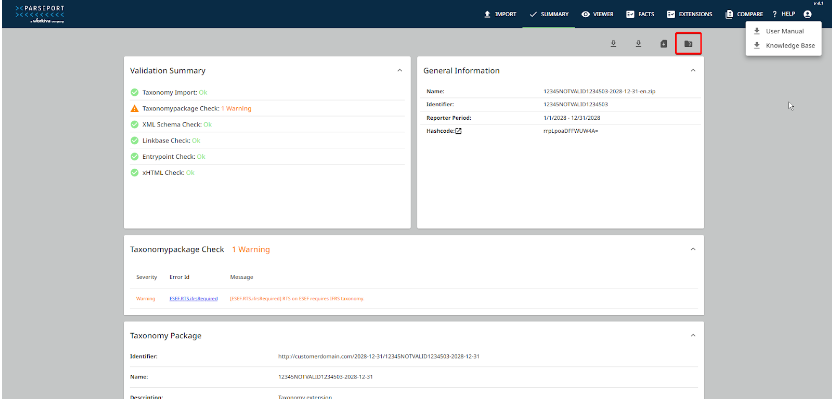The height and width of the screenshot is (400, 832).
Task: Click the green check beside Linkbase Check
Action: 135,141
